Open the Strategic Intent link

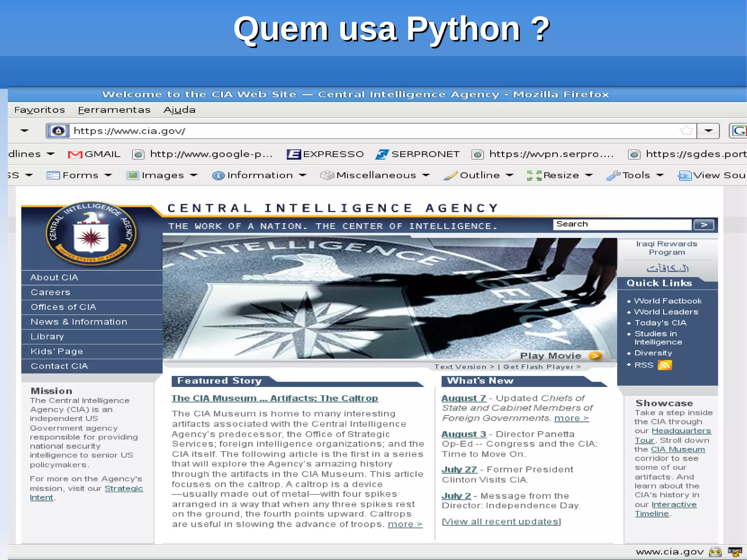pos(86,493)
